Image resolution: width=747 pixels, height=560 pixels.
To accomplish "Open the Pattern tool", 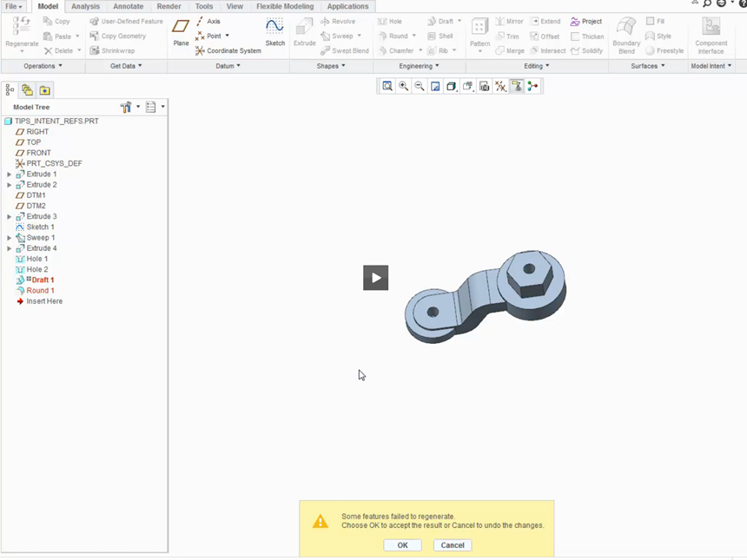I will coord(479,33).
